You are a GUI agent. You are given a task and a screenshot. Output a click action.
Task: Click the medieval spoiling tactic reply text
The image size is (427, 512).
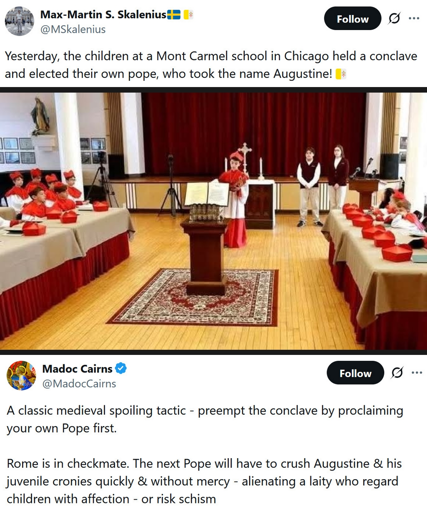pyautogui.click(x=205, y=419)
